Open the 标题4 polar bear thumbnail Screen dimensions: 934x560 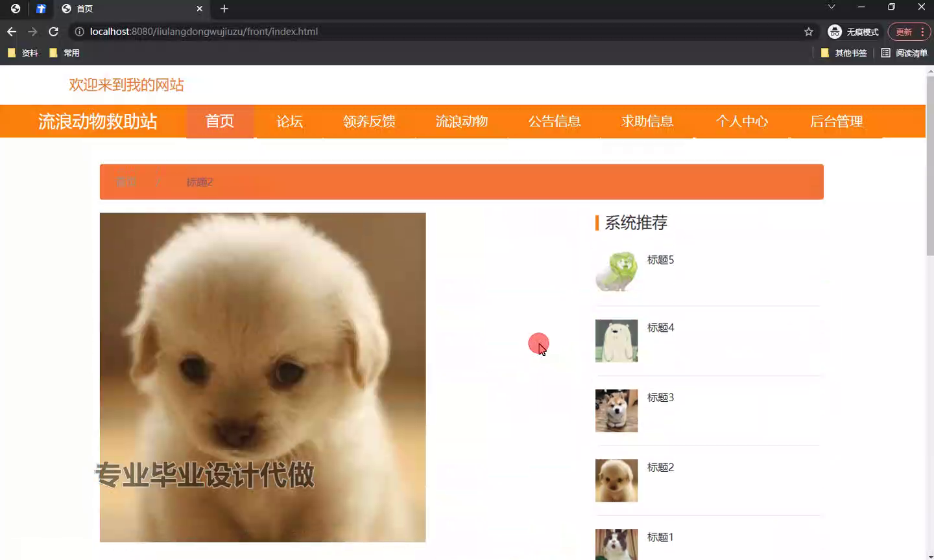tap(617, 341)
